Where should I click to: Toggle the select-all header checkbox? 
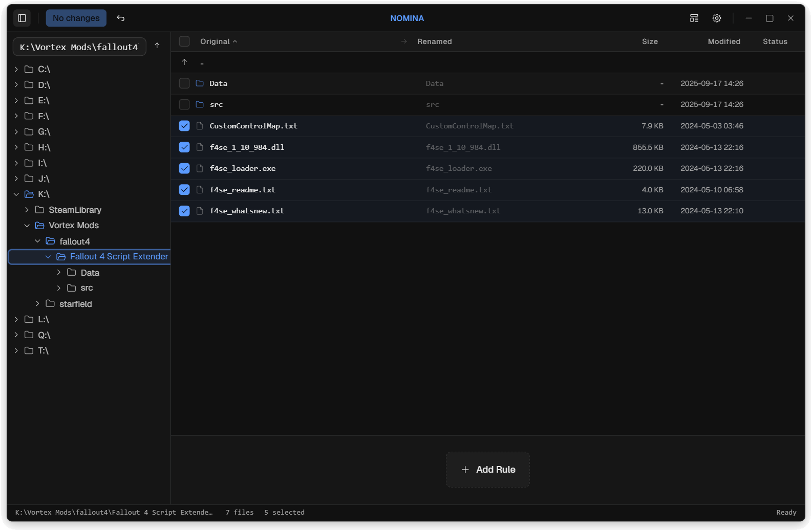click(x=184, y=41)
